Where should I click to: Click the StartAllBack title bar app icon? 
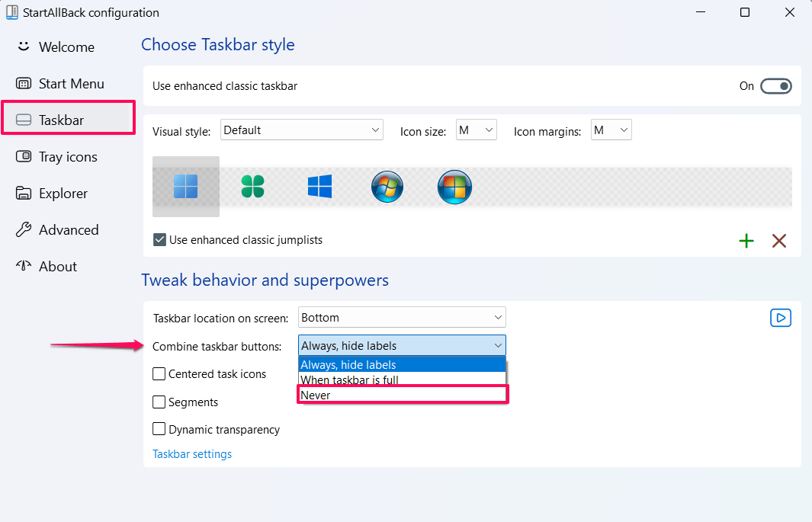tap(12, 12)
